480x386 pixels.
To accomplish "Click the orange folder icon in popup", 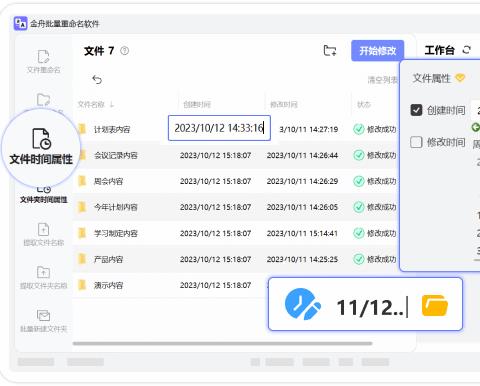I will 435,305.
